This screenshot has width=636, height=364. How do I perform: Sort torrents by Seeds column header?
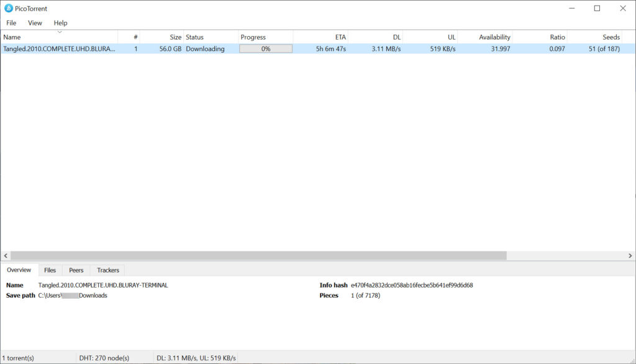tap(594, 37)
